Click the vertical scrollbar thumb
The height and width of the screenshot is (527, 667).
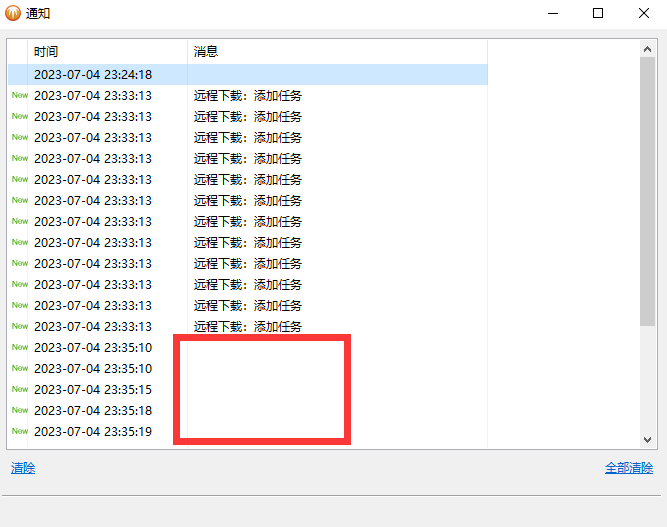[647, 191]
